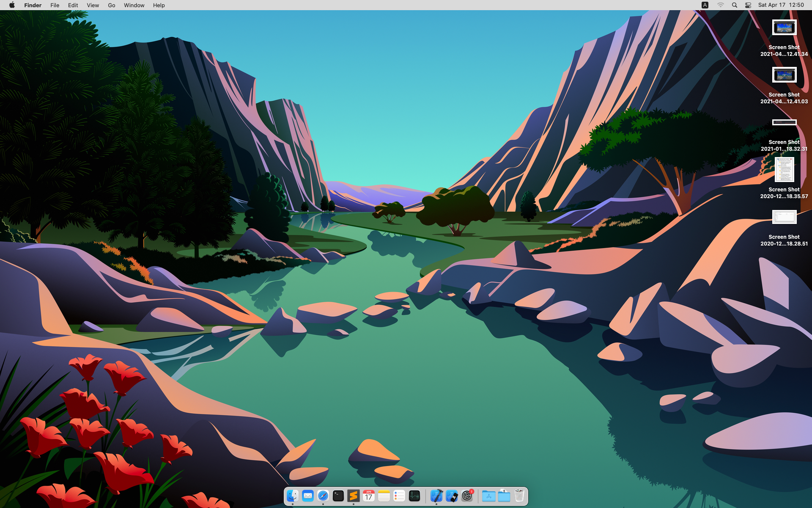Viewport: 812px width, 508px height.
Task: Open Reminders app from Dock
Action: coord(399,496)
